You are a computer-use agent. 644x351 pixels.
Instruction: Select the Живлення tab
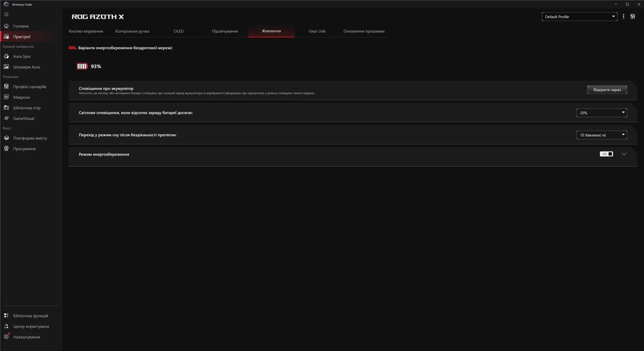[271, 31]
